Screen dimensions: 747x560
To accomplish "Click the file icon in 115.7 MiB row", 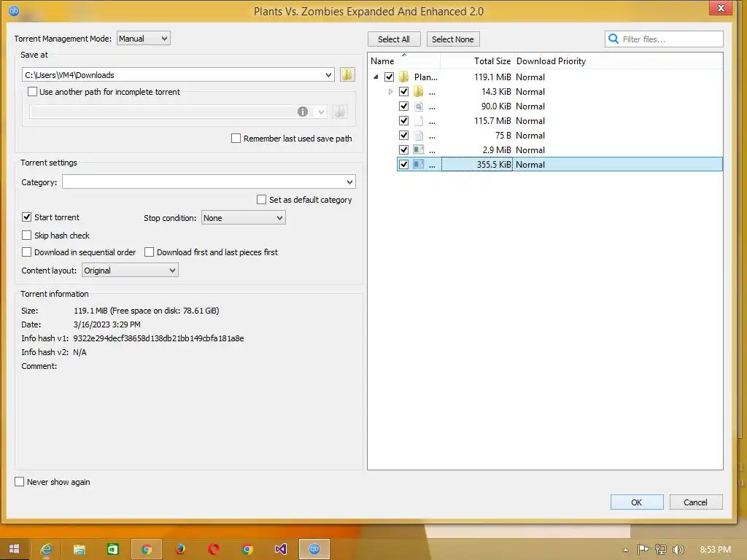I will point(419,121).
